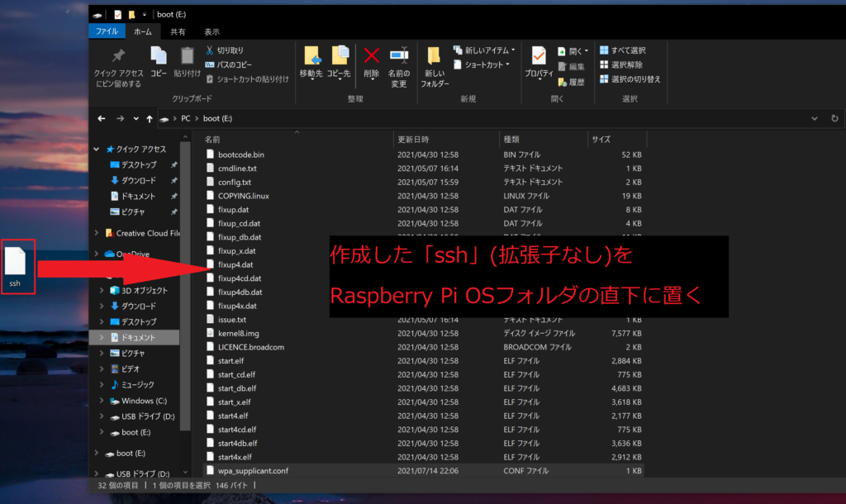
Task: Click Edit (編集) in the ribbon
Action: tap(572, 66)
